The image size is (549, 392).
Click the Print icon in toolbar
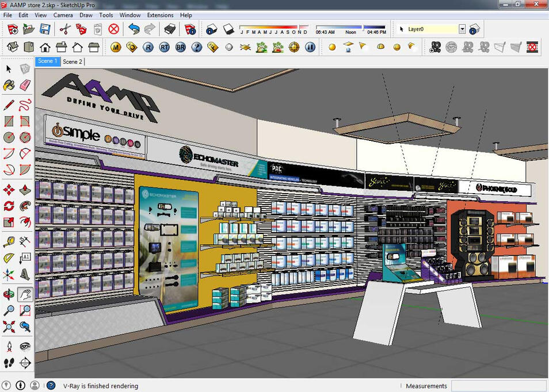[x=170, y=29]
